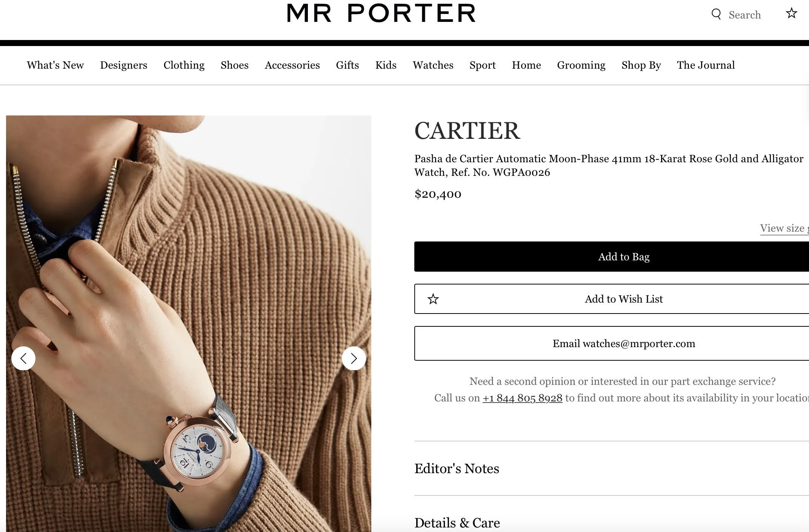Viewport: 809px width, 532px height.
Task: Open the Designers menu
Action: 123,65
